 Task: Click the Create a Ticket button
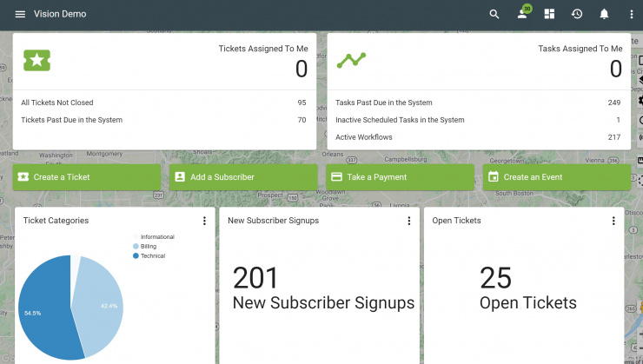[87, 177]
